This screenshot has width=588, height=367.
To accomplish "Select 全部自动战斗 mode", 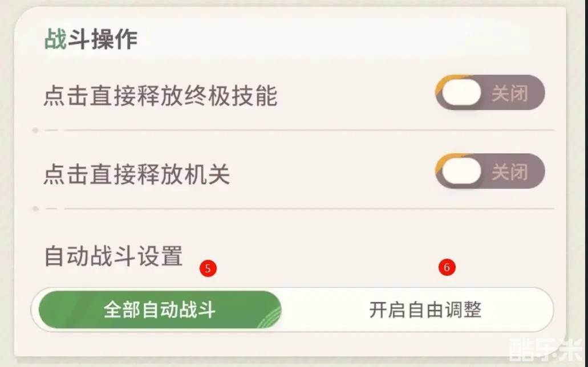I will click(x=159, y=310).
